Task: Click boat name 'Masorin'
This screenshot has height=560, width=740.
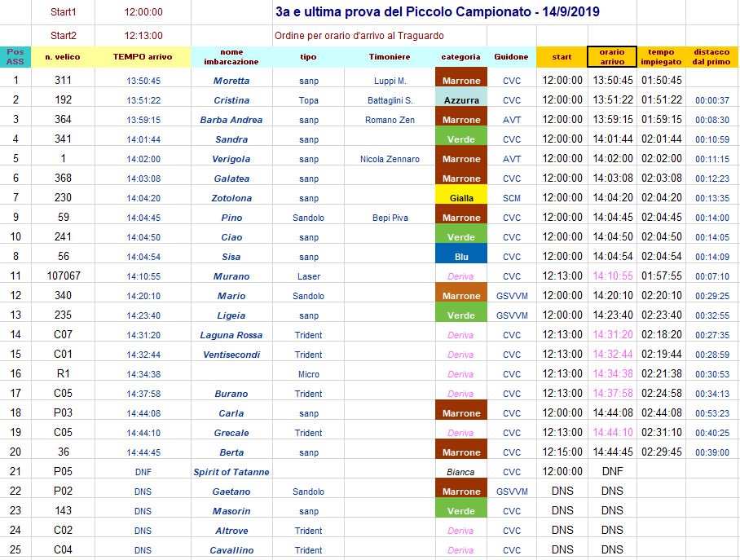Action: (x=231, y=511)
